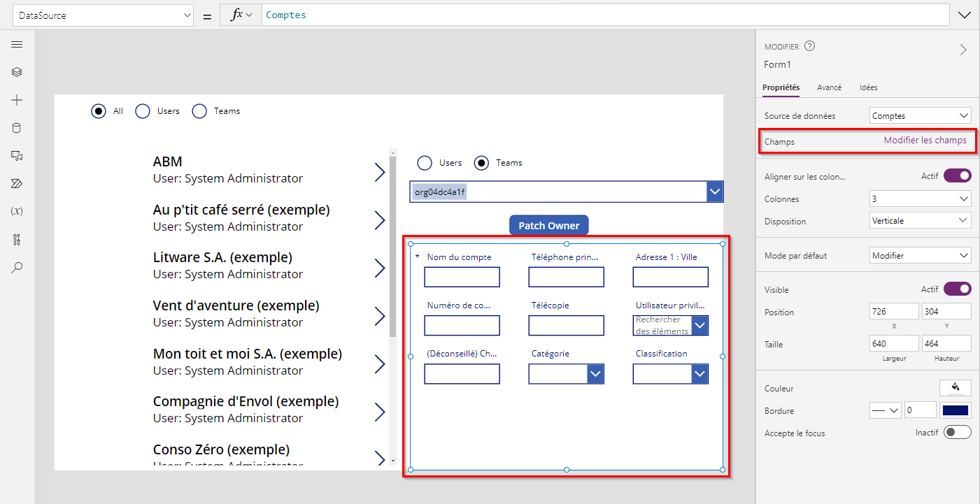Toggle Accepte le focus switch
Screen dimensions: 980x504
click(958, 433)
